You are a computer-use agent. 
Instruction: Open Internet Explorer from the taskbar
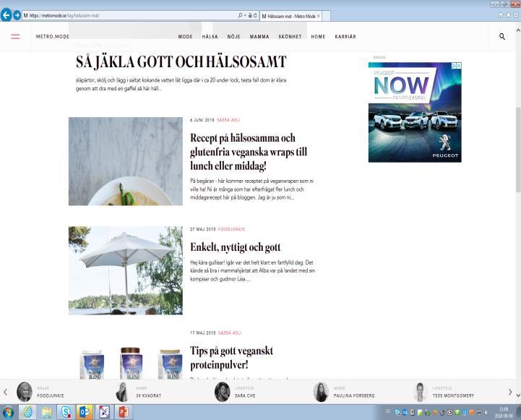point(28,412)
